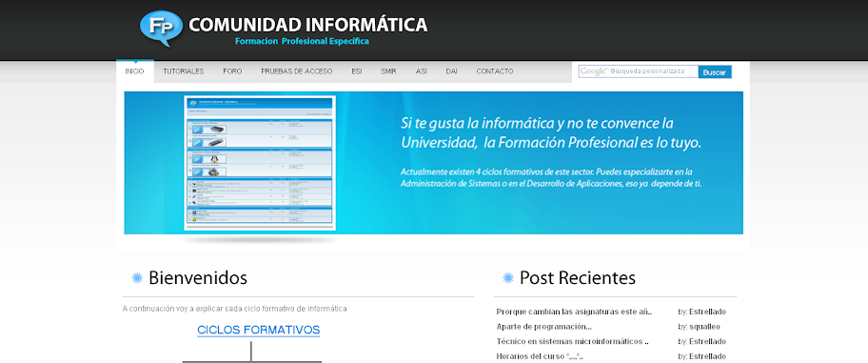Select the ESI menu item
Screen dimensions: 868x363
tap(357, 71)
